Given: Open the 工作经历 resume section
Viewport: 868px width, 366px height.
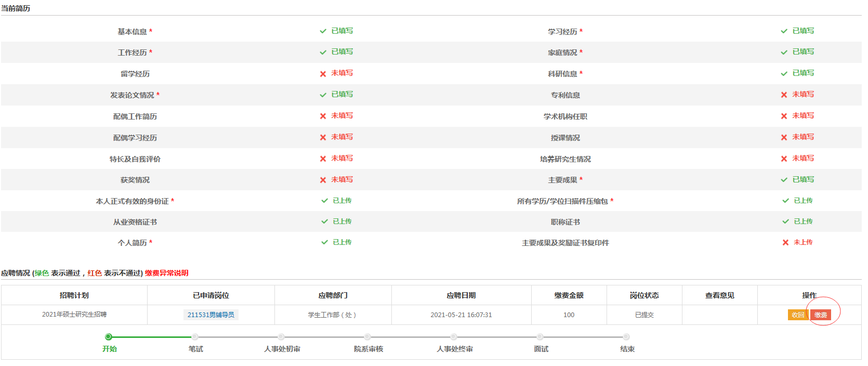Looking at the screenshot, I should [x=133, y=53].
